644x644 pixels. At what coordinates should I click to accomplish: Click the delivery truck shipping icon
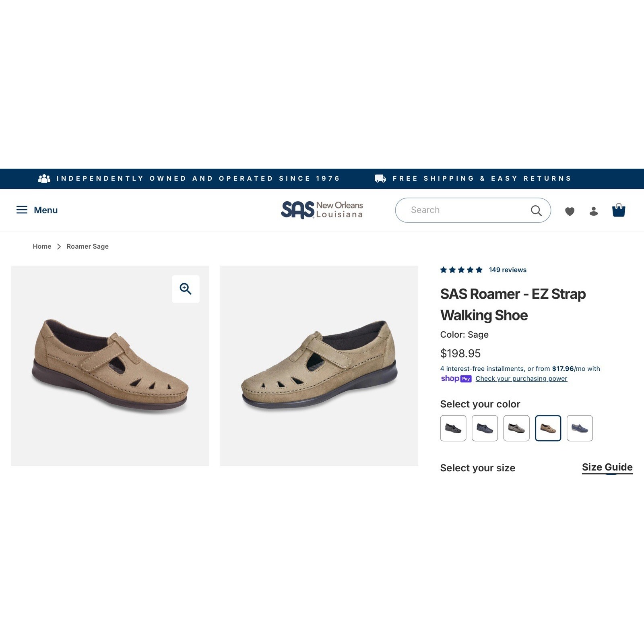(x=380, y=178)
